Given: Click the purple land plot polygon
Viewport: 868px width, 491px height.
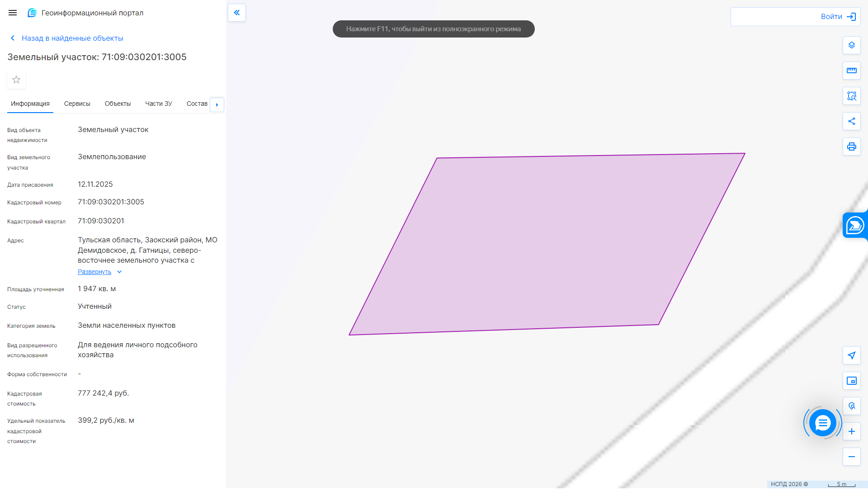Looking at the screenshot, I should [547, 244].
